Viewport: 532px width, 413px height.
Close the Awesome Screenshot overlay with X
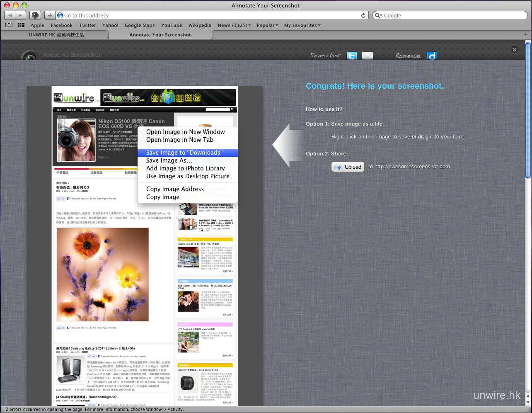click(514, 50)
